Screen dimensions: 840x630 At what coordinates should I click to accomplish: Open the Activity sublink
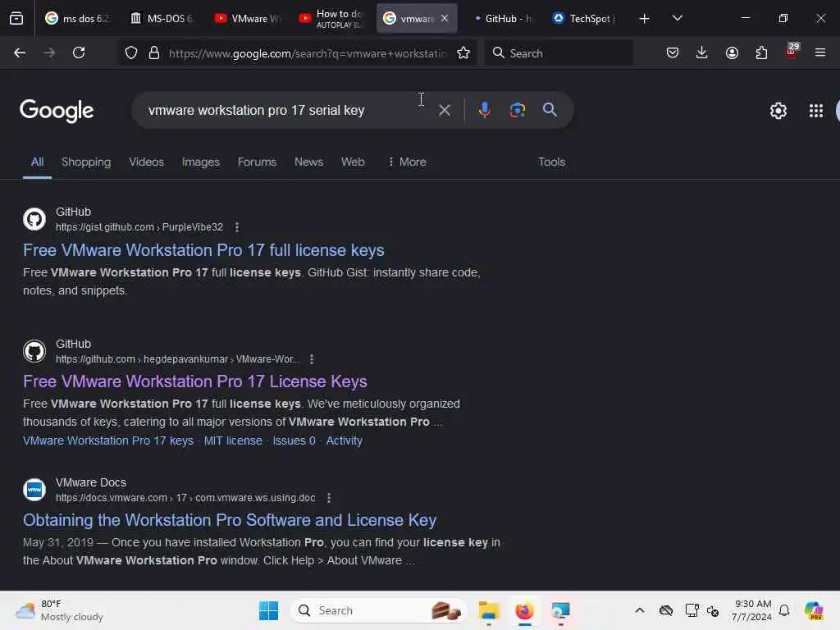[x=344, y=441]
